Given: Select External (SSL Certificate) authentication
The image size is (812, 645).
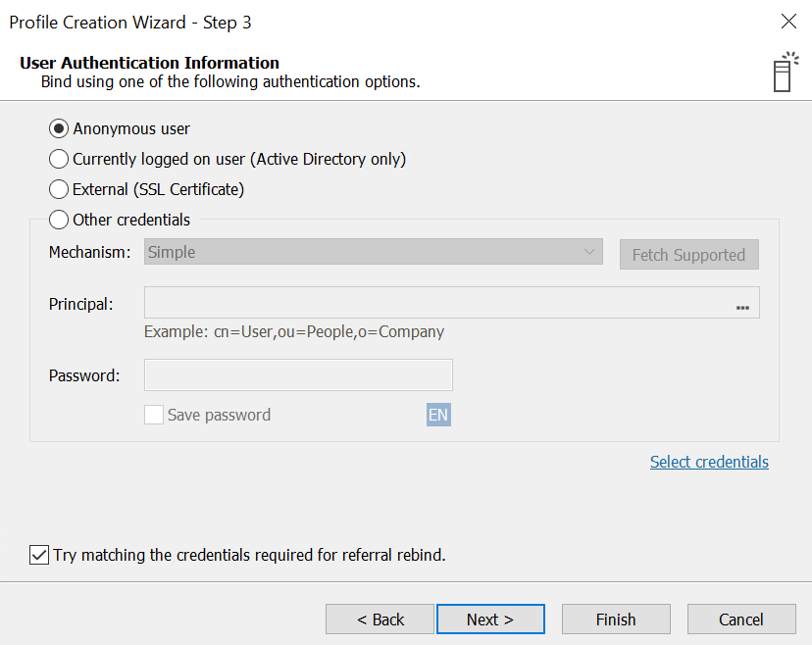Looking at the screenshot, I should (59, 189).
